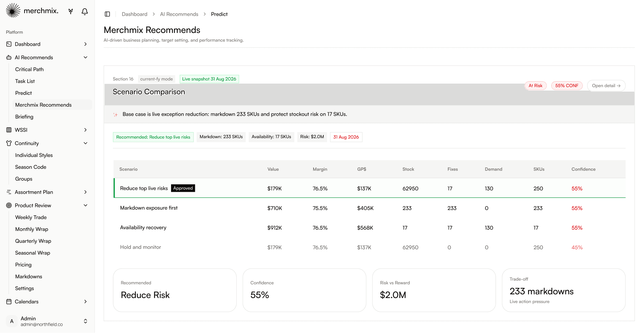Image resolution: width=644 pixels, height=333 pixels.
Task: Click the current-fy mode tag
Action: click(156, 79)
